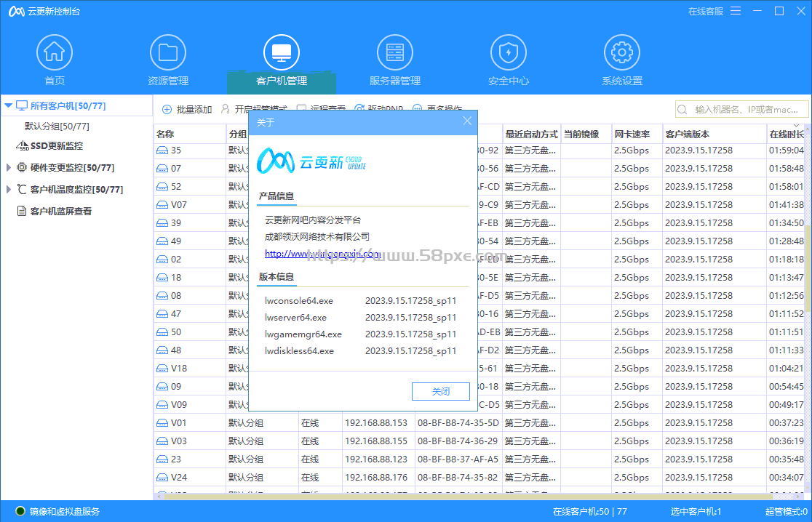Select client row 39
812x522 pixels.
479,223
